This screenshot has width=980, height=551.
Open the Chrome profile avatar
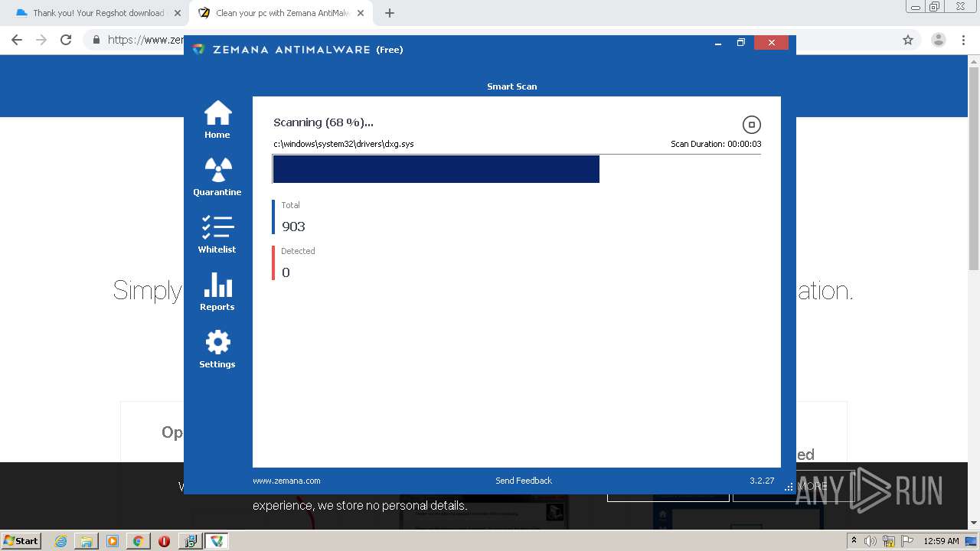pyautogui.click(x=939, y=40)
